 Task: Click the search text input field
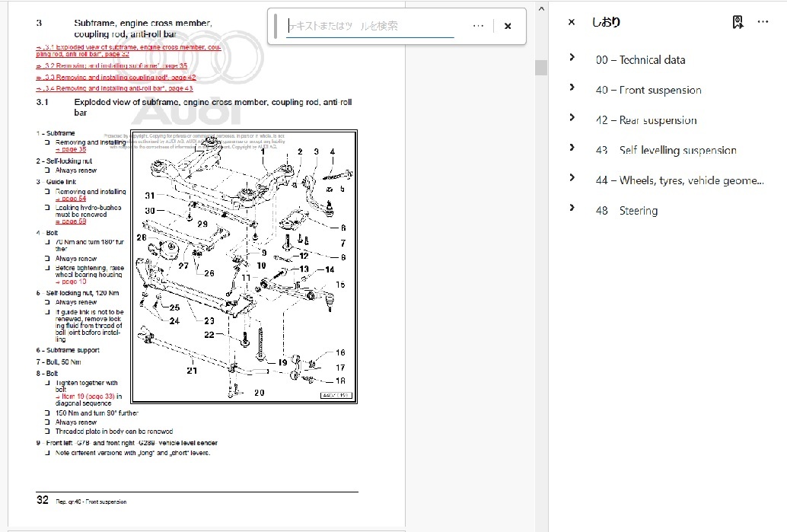coord(371,26)
